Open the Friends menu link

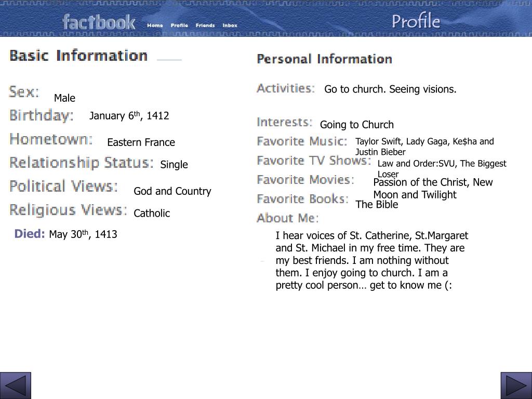[x=205, y=25]
